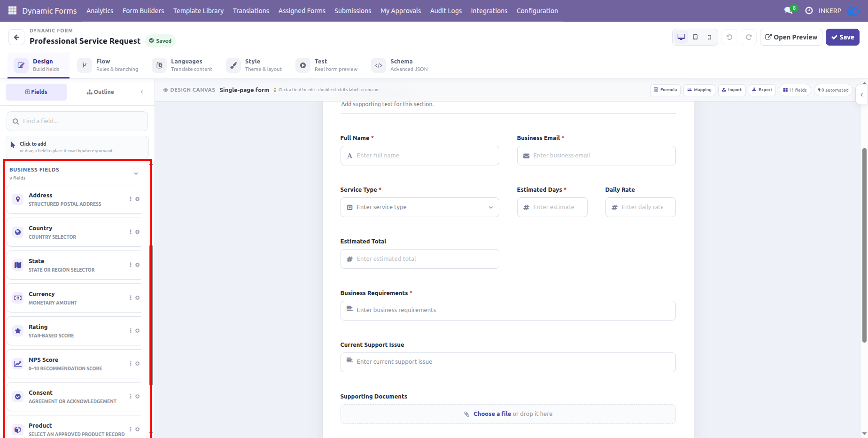Collapse the Business Fields section

pos(136,173)
